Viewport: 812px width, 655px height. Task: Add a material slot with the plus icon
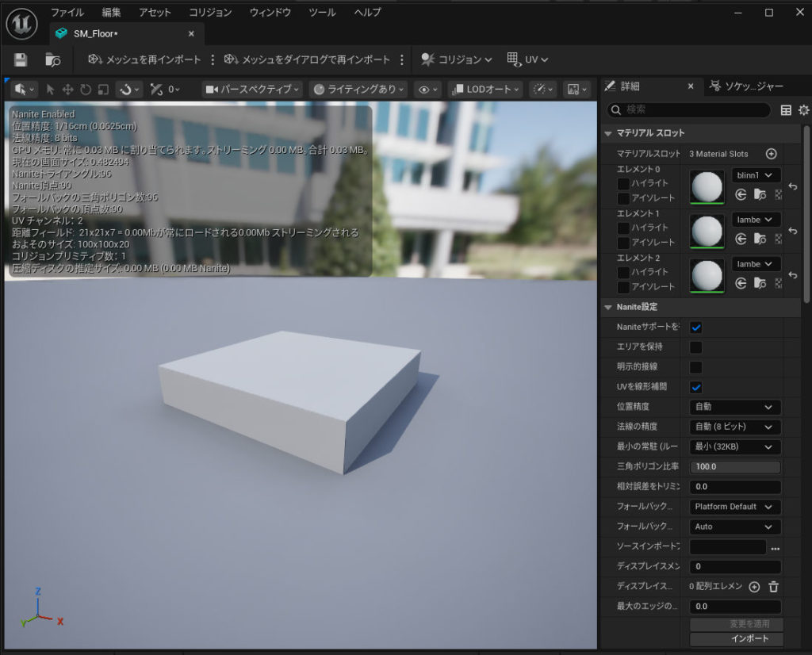pos(771,154)
